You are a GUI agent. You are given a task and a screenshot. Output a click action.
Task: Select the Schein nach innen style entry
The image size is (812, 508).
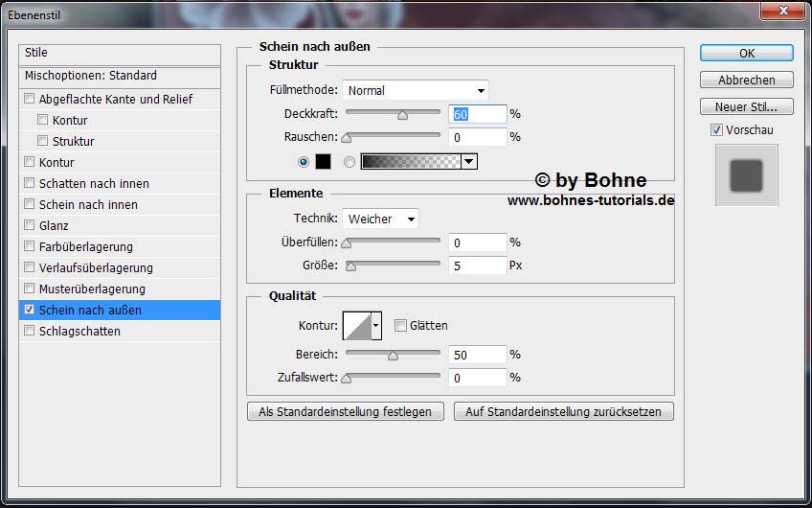pos(88,204)
